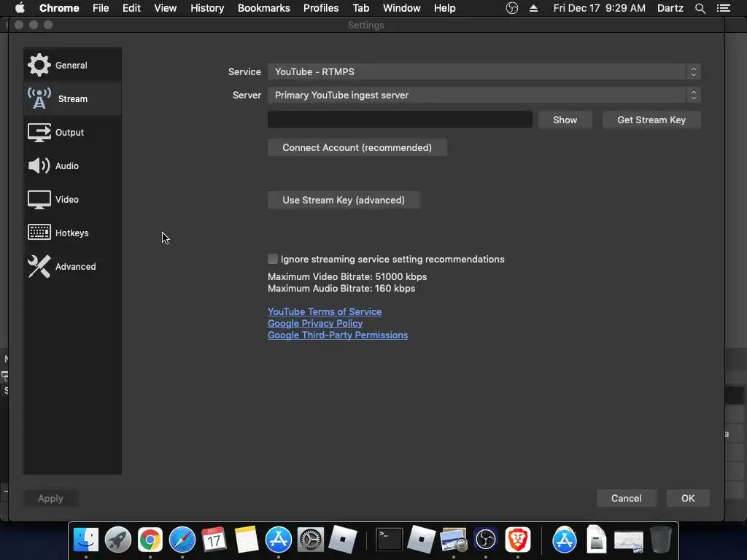Image resolution: width=747 pixels, height=560 pixels.
Task: Open YouTube Terms of Service link
Action: 325,311
